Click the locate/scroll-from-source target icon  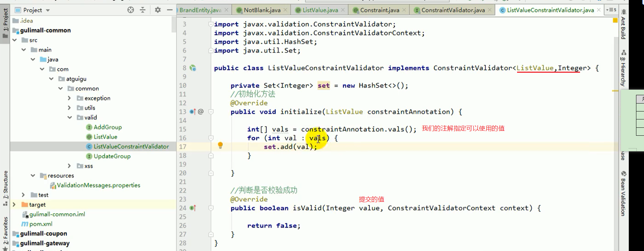click(130, 10)
